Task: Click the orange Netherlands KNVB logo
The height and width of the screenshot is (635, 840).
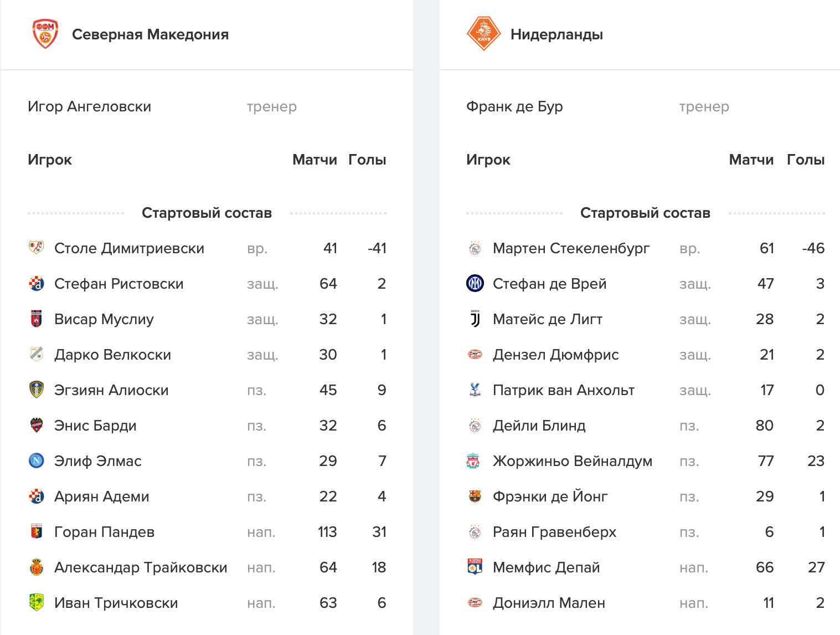Action: click(483, 34)
